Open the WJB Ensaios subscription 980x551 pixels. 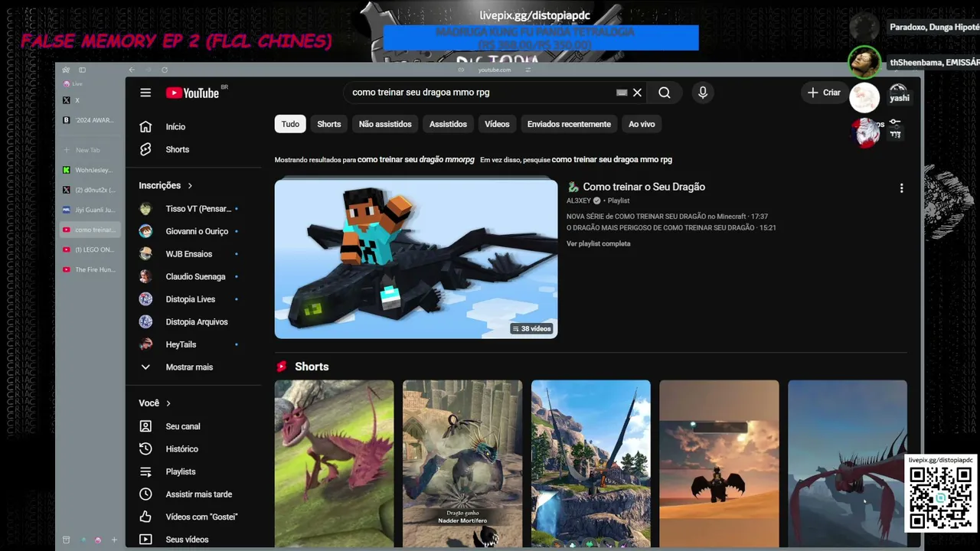tap(189, 254)
